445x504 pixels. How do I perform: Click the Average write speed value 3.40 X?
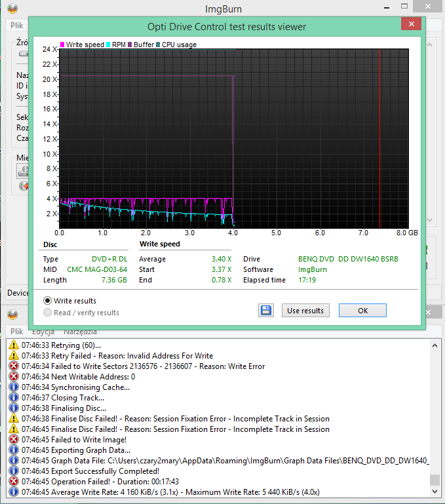point(222,259)
